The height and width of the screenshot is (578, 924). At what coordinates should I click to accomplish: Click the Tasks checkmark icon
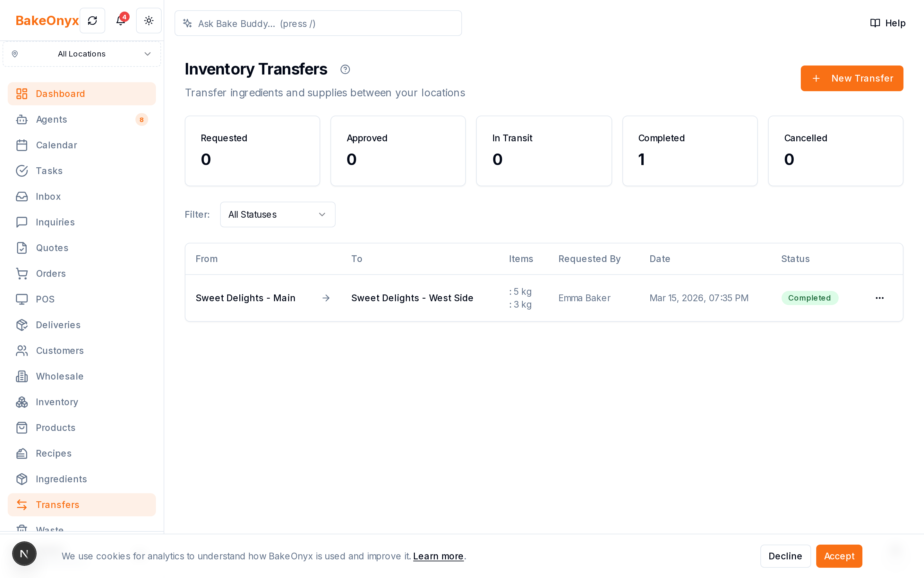tap(22, 171)
